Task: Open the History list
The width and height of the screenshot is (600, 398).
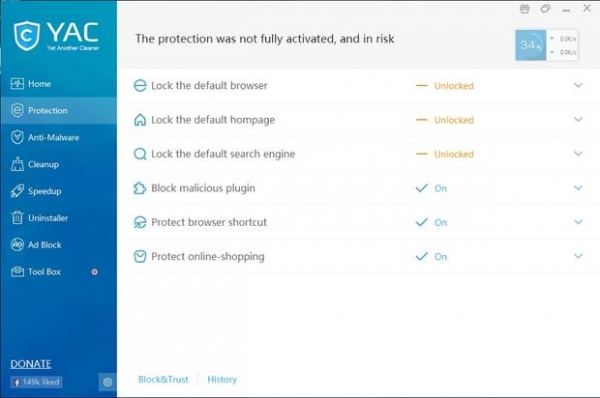Action: (222, 379)
